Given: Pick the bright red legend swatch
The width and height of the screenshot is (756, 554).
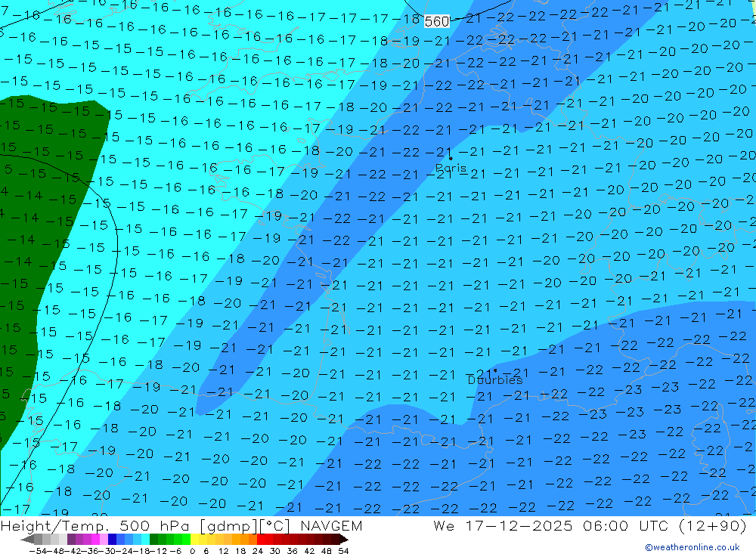Looking at the screenshot, I should pos(261,540).
